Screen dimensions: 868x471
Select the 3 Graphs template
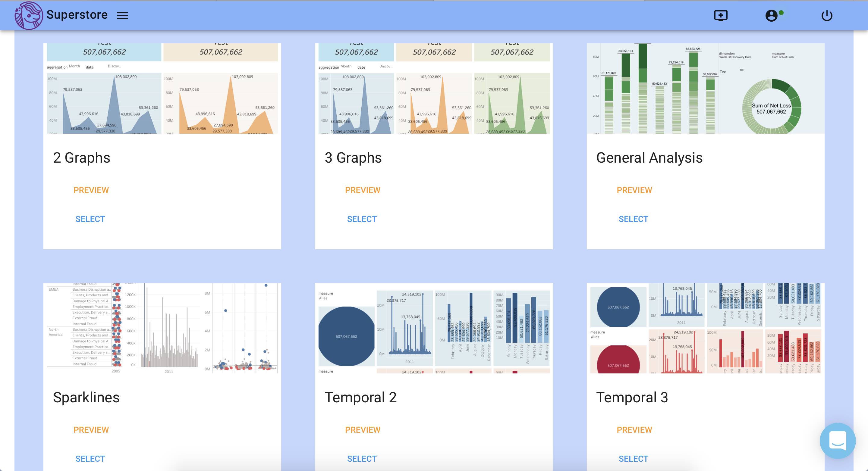[362, 219]
